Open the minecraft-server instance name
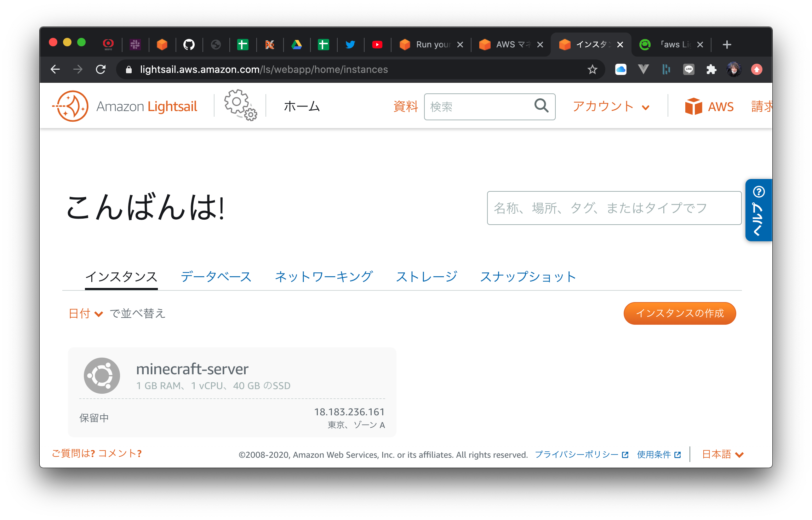The width and height of the screenshot is (812, 520). click(192, 369)
